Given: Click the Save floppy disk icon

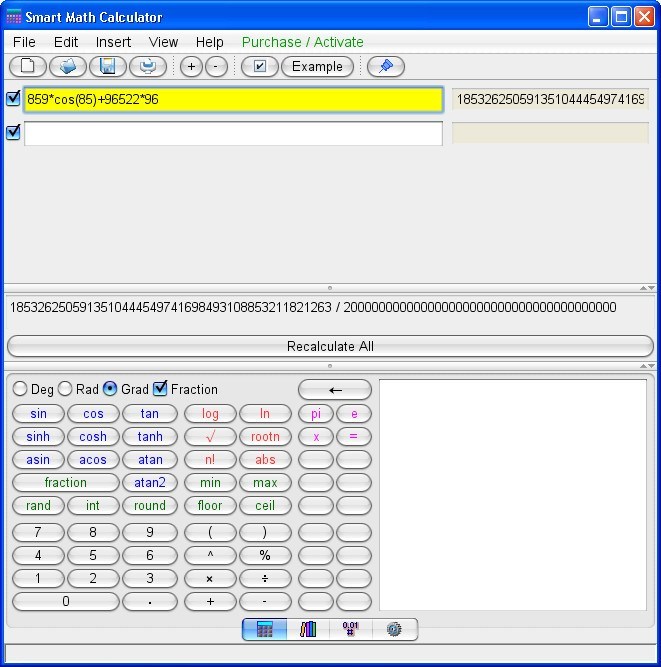Looking at the screenshot, I should click(x=108, y=66).
